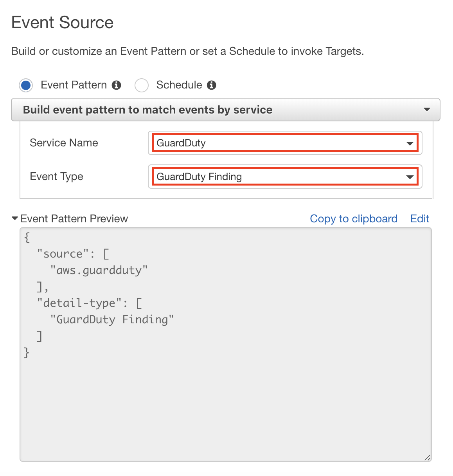The width and height of the screenshot is (453, 476).
Task: Click the Edit link for event pattern
Action: click(x=420, y=218)
